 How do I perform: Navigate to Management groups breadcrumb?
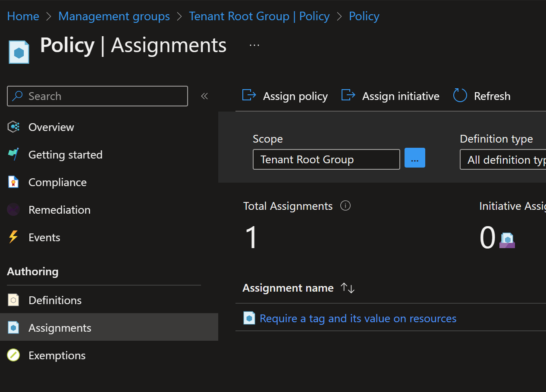pyautogui.click(x=114, y=16)
